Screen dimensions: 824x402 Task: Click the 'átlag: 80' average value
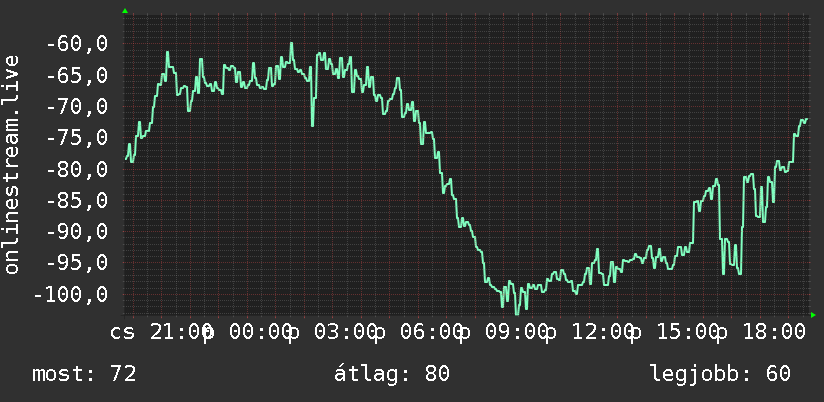tap(392, 374)
